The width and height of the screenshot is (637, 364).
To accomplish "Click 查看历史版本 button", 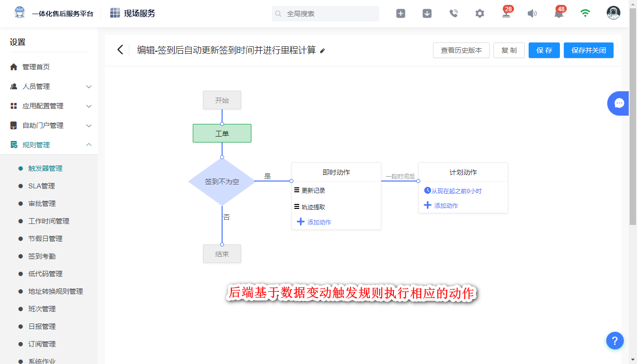I will pyautogui.click(x=461, y=50).
